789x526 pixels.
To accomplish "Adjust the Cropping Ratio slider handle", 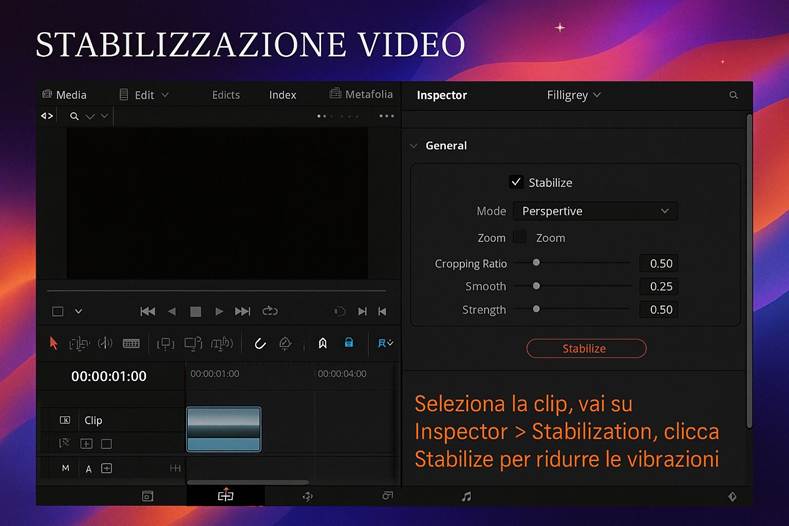I will click(x=536, y=262).
